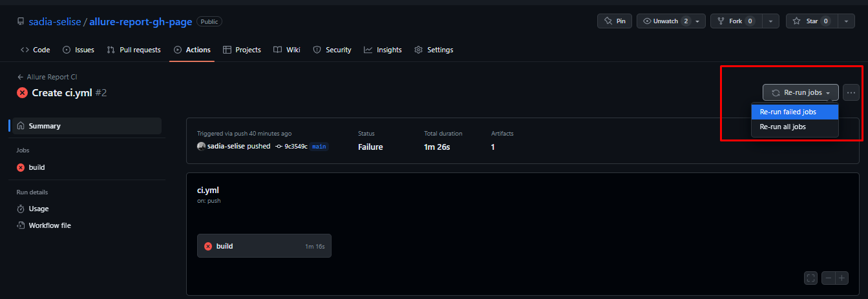Open the Re-run jobs dropdown
The height and width of the screenshot is (299, 868).
tap(800, 93)
